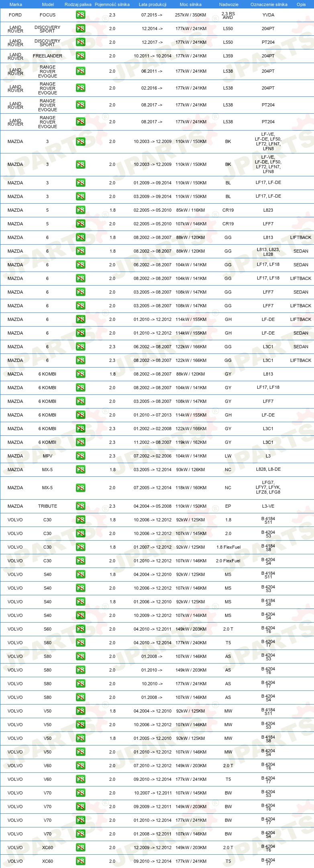
Task: Click the L359 body code cell
Action: pyautogui.click(x=228, y=56)
